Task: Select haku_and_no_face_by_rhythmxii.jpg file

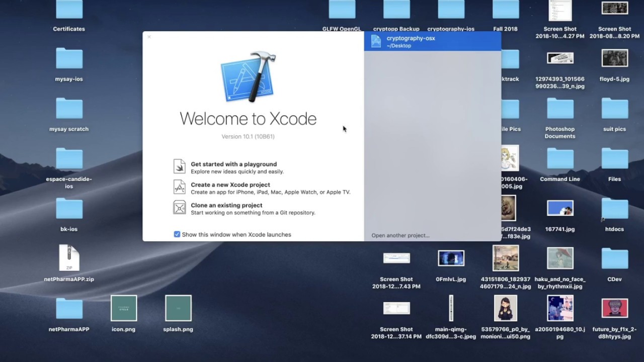Action: (x=560, y=258)
